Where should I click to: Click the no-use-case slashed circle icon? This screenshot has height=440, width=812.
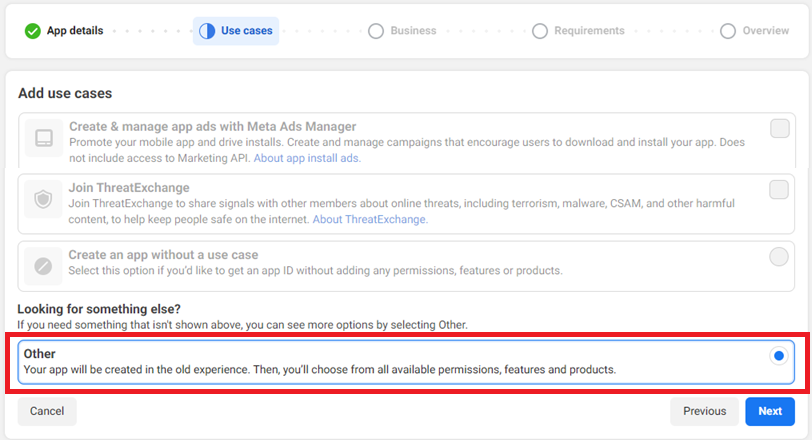click(43, 265)
